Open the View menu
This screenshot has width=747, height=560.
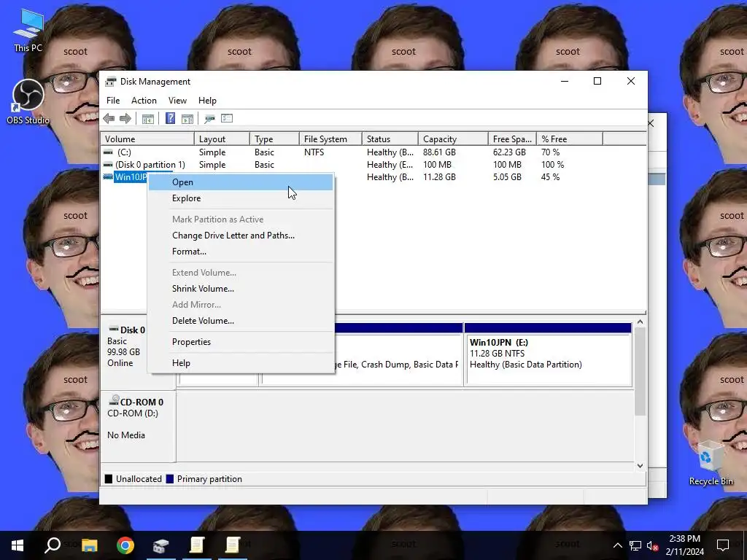pyautogui.click(x=177, y=101)
